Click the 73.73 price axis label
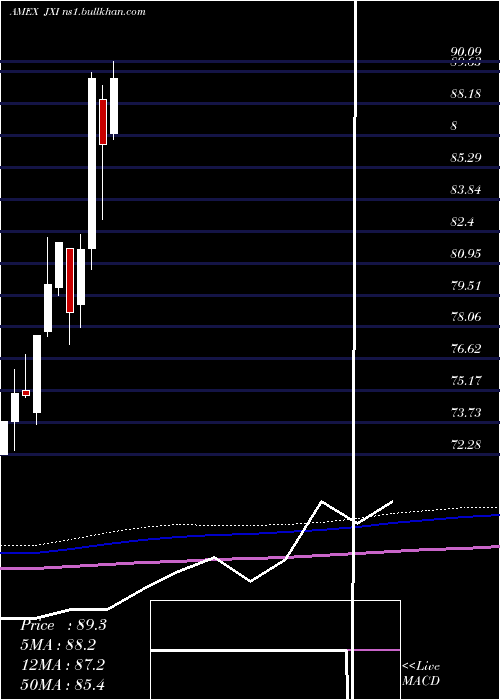 click(x=466, y=412)
